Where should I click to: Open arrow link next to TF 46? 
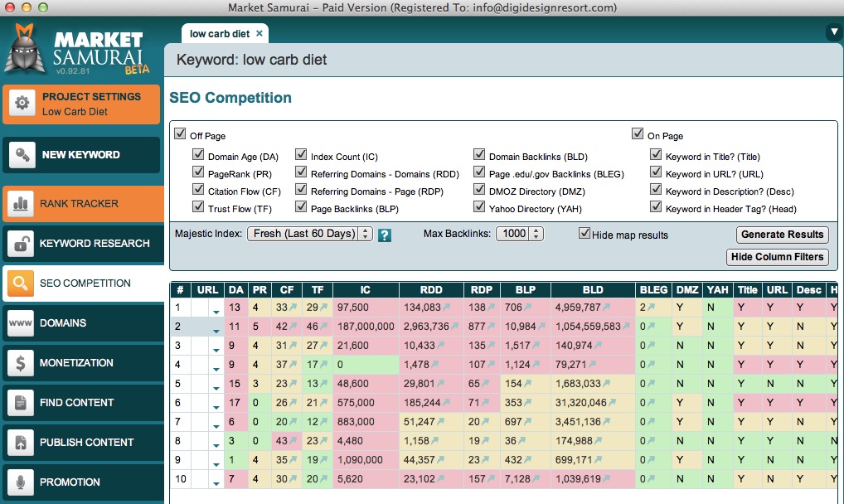pyautogui.click(x=324, y=327)
